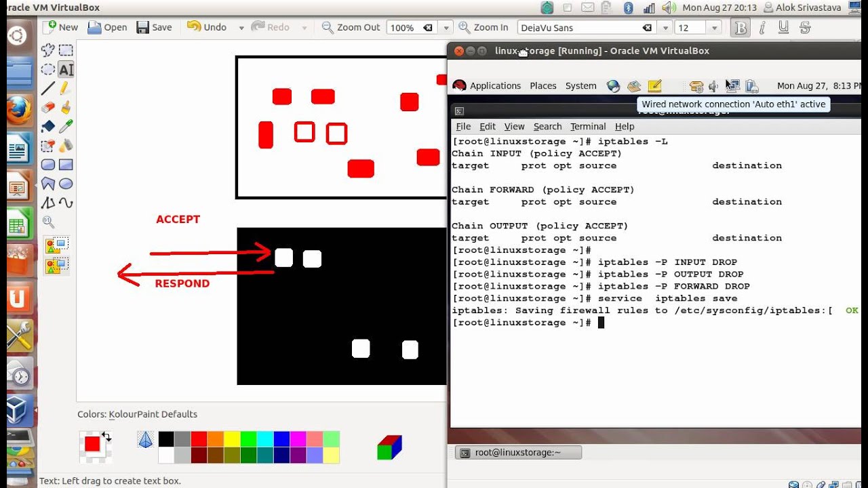Save the KolourPaint drawing
The image size is (868, 488).
pyautogui.click(x=154, y=27)
